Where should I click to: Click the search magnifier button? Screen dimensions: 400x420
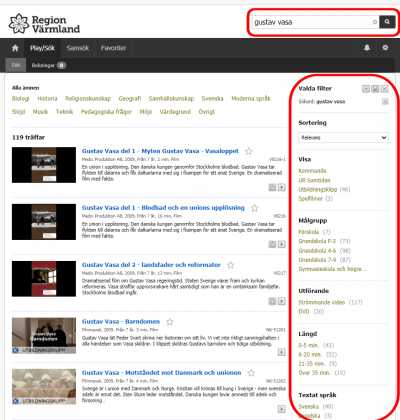[387, 22]
